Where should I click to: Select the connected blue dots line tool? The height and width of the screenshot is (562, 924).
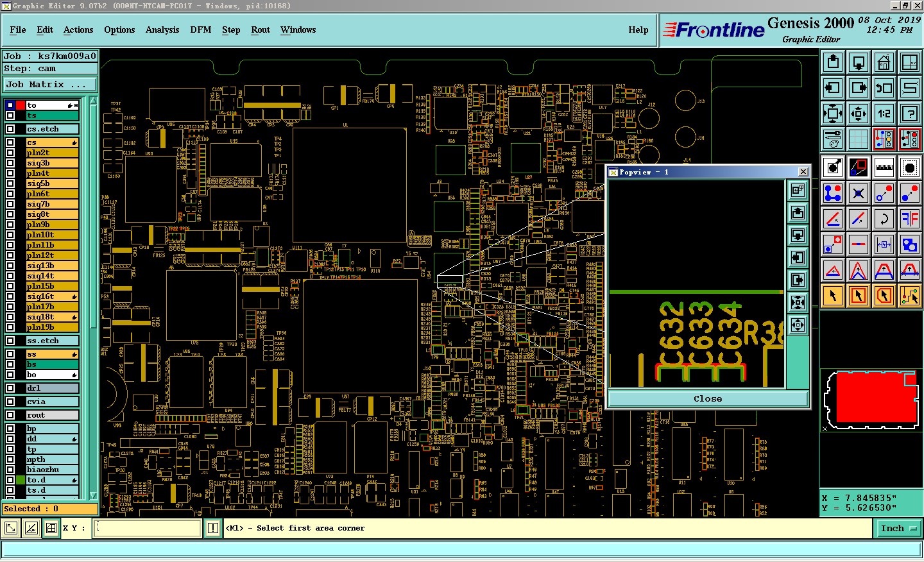[833, 193]
